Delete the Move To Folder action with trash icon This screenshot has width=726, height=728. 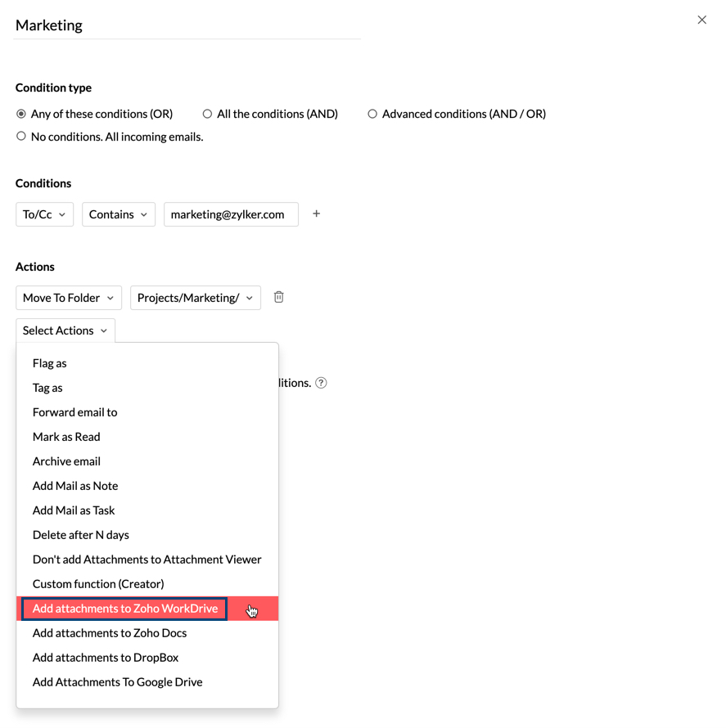(278, 297)
